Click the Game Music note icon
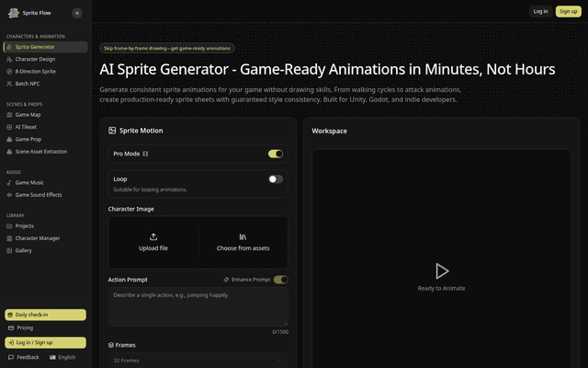 (x=9, y=183)
